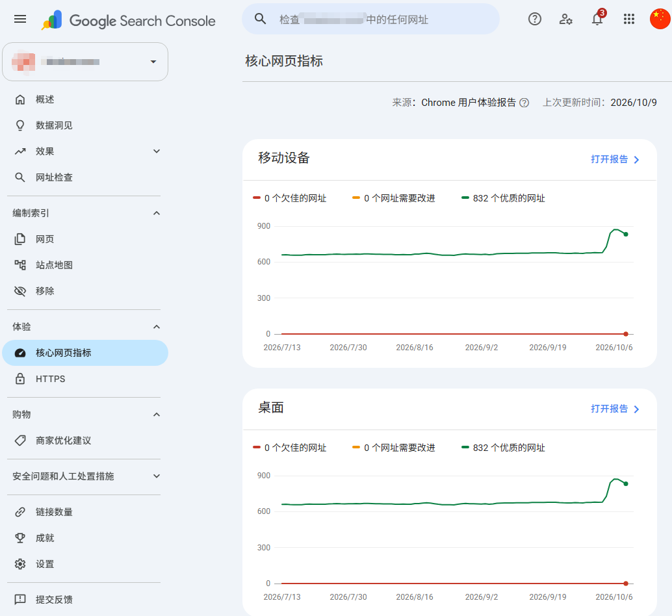This screenshot has height=616, width=672.
Task: Open user and permission settings icon
Action: 565,19
